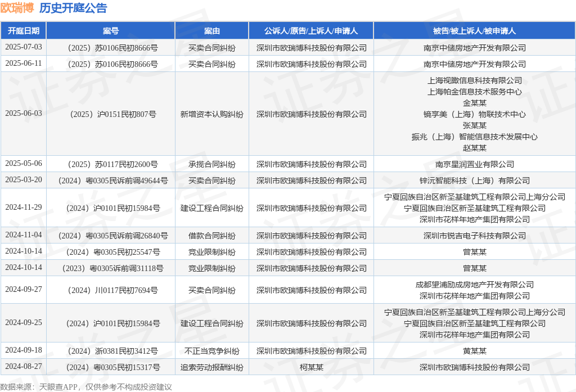Image resolution: width=576 pixels, height=392 pixels.
Task: Click defendant 深圳市锐吉电子科技有限公司
Action: pos(475,236)
